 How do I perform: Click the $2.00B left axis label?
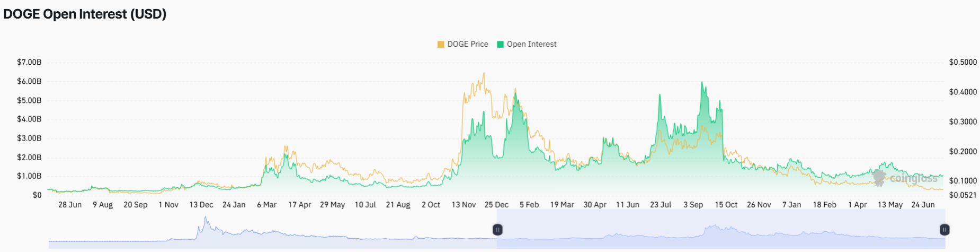tap(29, 157)
